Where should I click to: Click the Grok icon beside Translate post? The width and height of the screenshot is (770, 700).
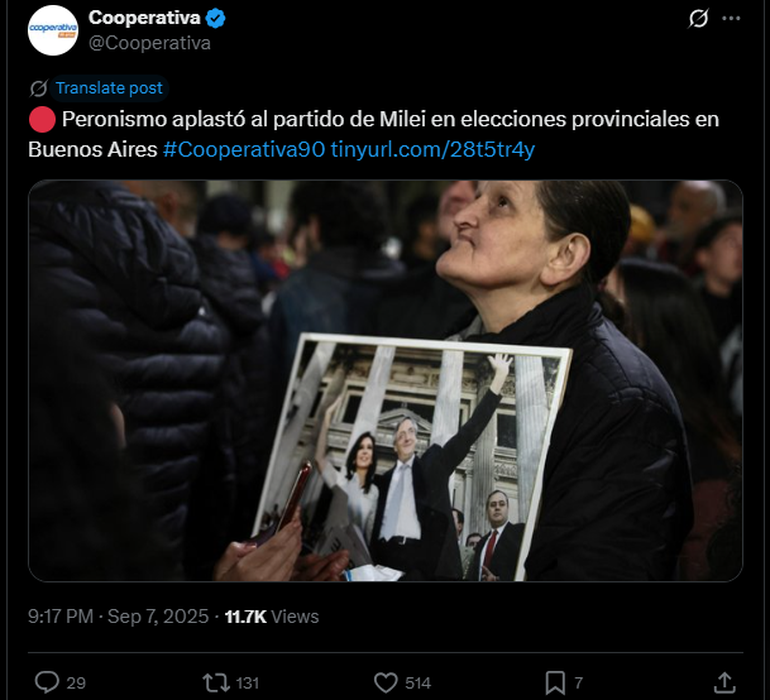pos(38,88)
